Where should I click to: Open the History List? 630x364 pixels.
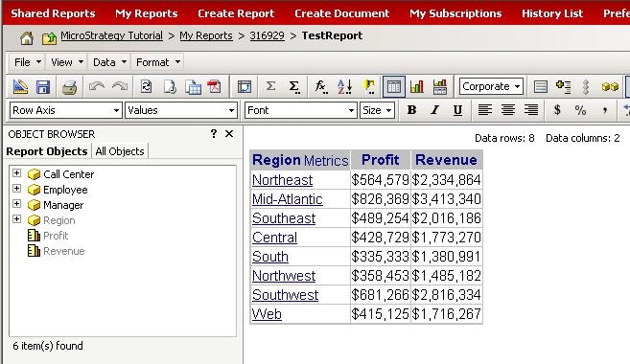(x=552, y=13)
